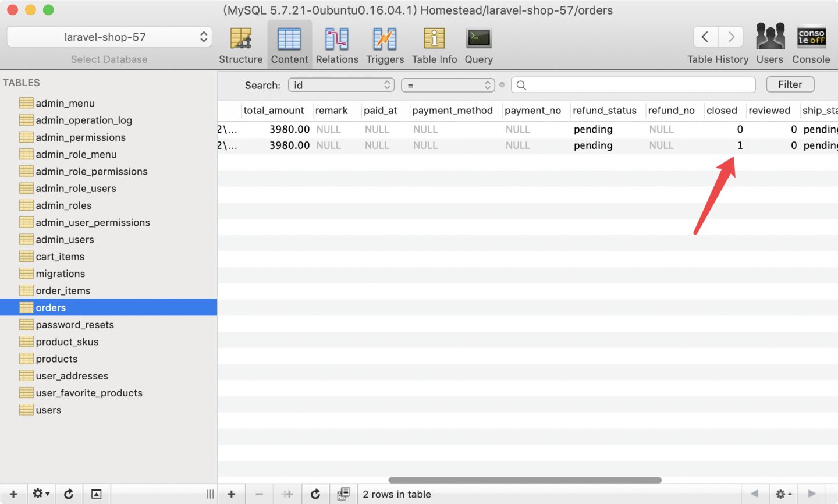Add a new table with plus icon
The height and width of the screenshot is (504, 838).
(x=13, y=494)
